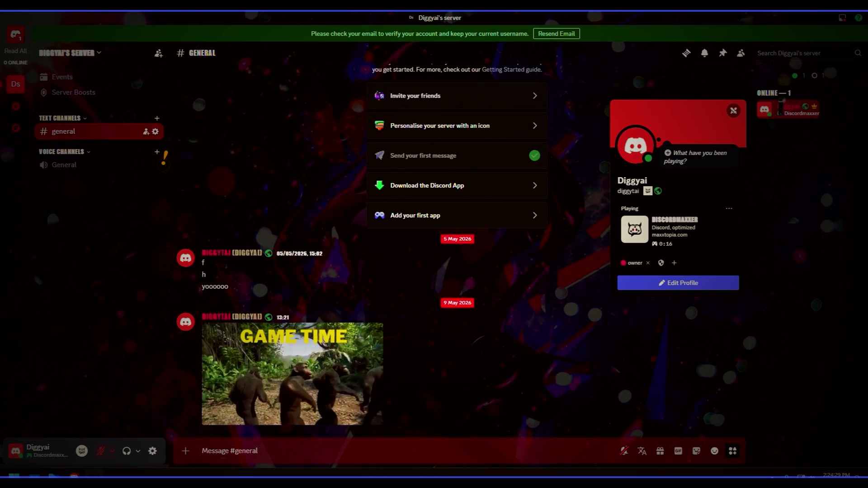The width and height of the screenshot is (868, 488).
Task: Open the attach file plus button
Action: (185, 451)
